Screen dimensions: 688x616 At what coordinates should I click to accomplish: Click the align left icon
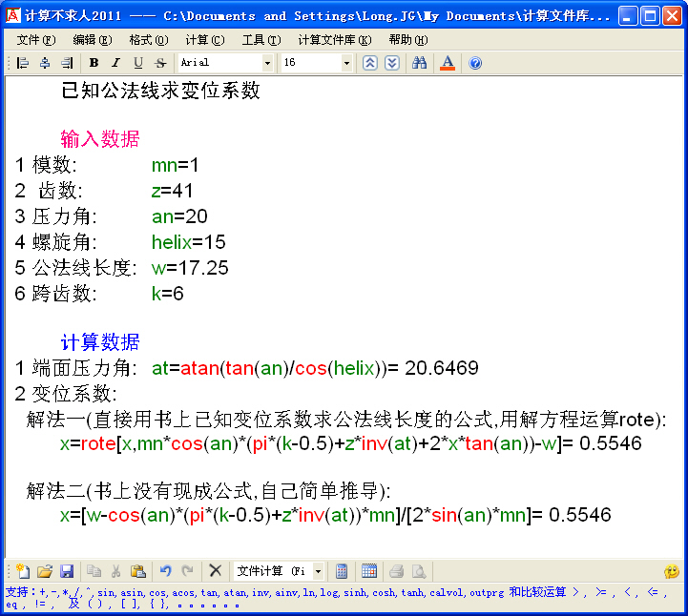coord(22,63)
